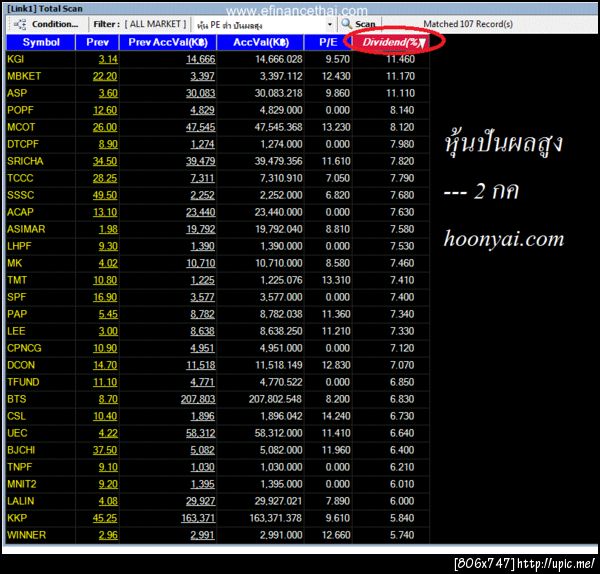
Task: Click MCOT P/E value 13.230
Action: 336,127
